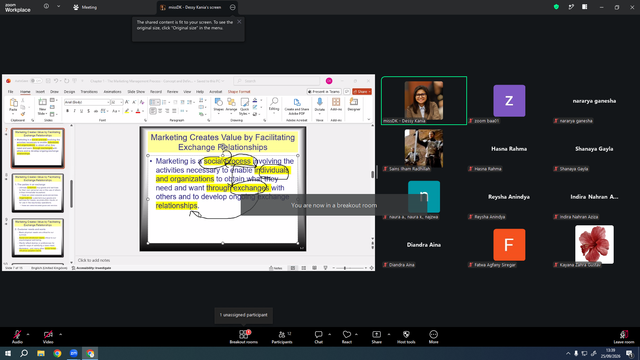The height and width of the screenshot is (360, 640).
Task: Switch to the Meeting tab
Action: (x=85, y=7)
